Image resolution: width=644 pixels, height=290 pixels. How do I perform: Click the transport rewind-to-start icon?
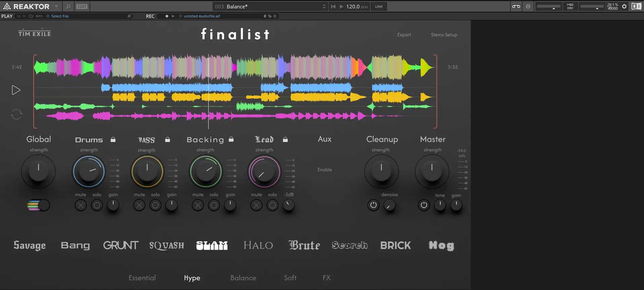tap(333, 6)
